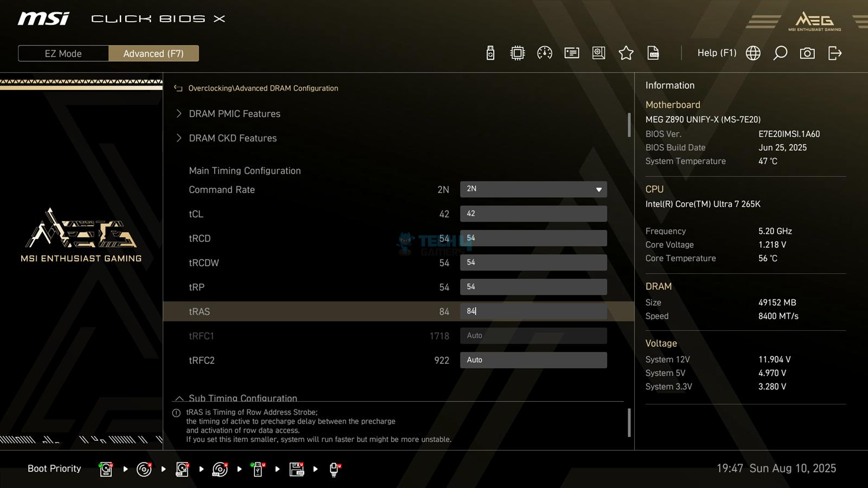Select USB floppy boot device icon
The image size is (868, 488).
tap(297, 469)
